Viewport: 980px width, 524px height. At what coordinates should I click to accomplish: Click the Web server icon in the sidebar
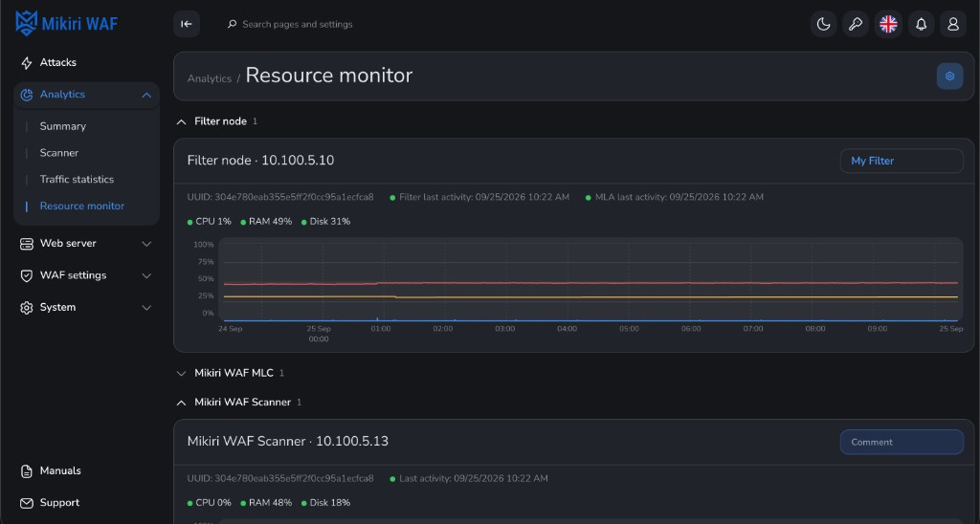(26, 244)
